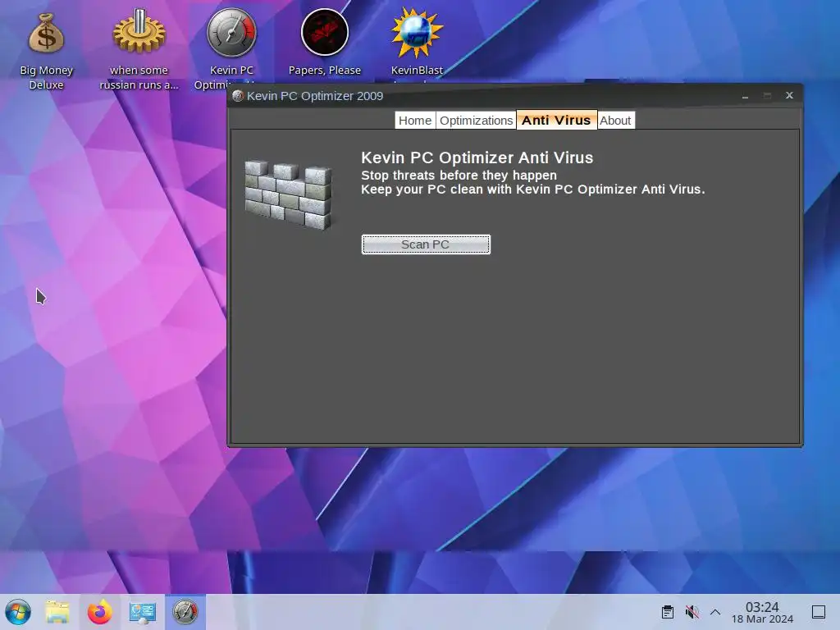Click the Scan PC button
The width and height of the screenshot is (840, 630).
[426, 244]
